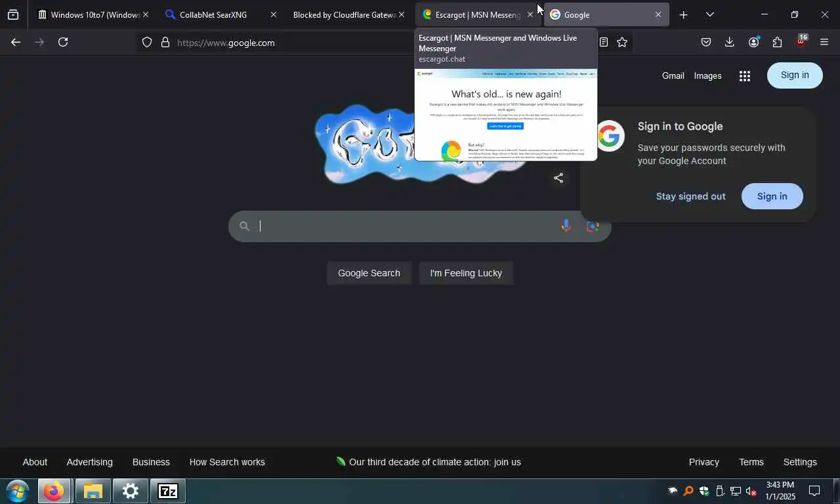The width and height of the screenshot is (840, 504).
Task: Open the Privacy footer link
Action: 703,462
